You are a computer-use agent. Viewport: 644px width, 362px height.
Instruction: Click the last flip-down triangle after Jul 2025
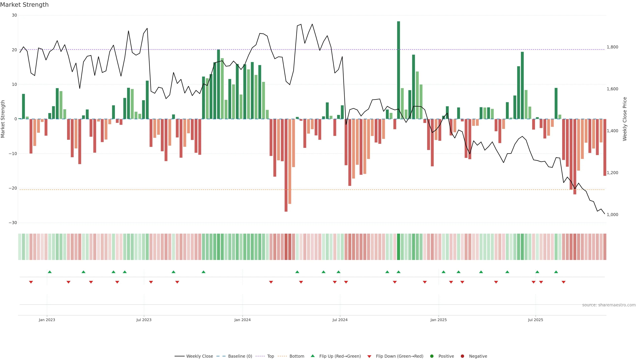[x=563, y=282]
